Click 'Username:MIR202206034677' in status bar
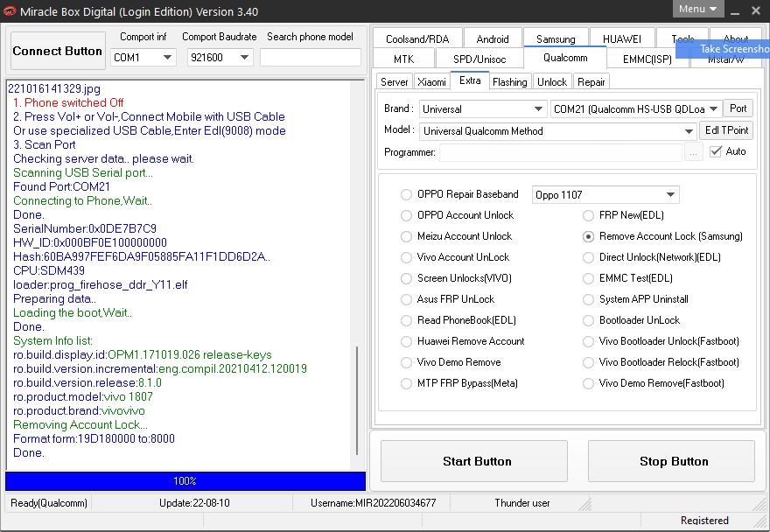This screenshot has width=770, height=532. 374,503
